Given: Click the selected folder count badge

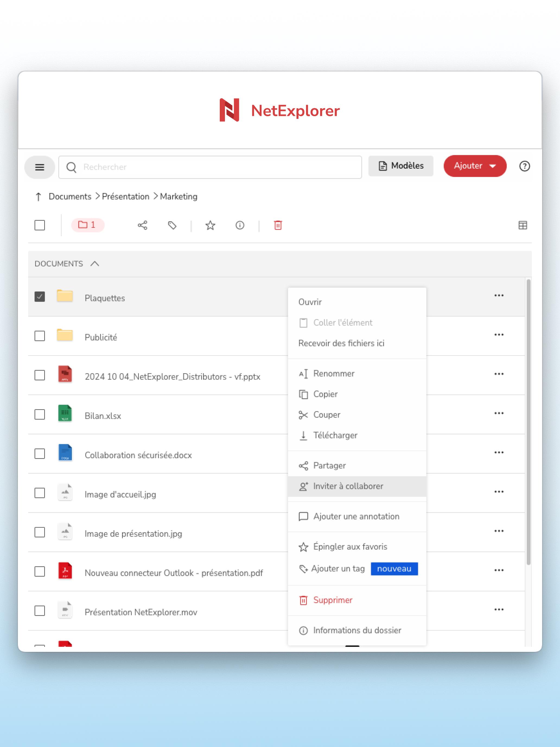Looking at the screenshot, I should coord(88,225).
